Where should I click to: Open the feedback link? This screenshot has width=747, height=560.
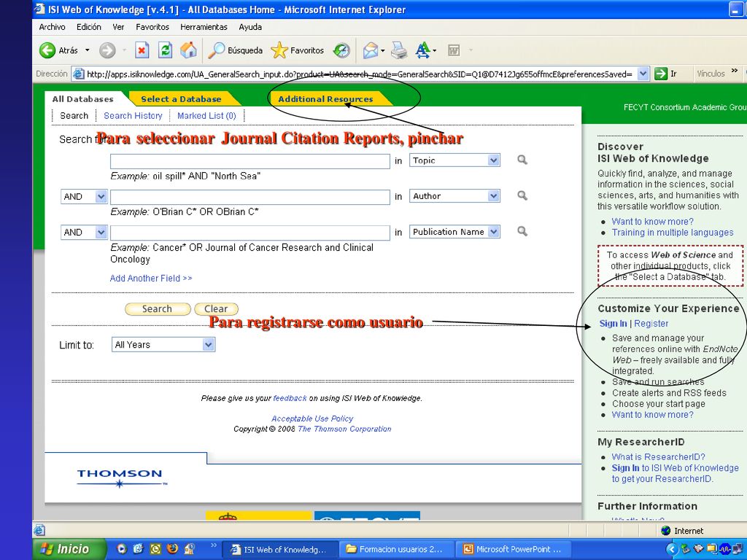pos(290,398)
